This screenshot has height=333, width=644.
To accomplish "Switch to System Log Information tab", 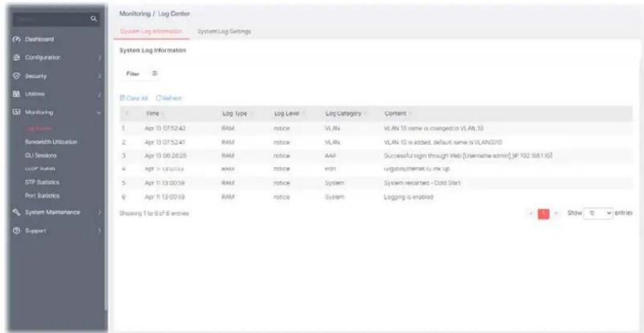I will click(x=151, y=31).
